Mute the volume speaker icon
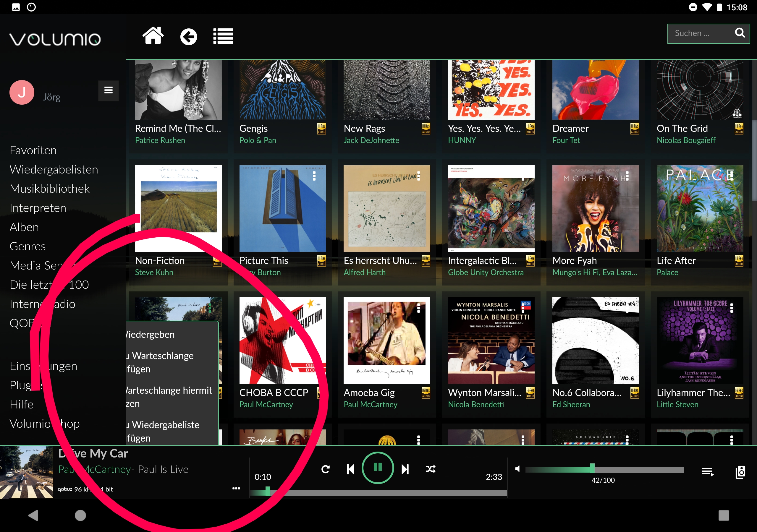This screenshot has width=757, height=532. point(517,469)
